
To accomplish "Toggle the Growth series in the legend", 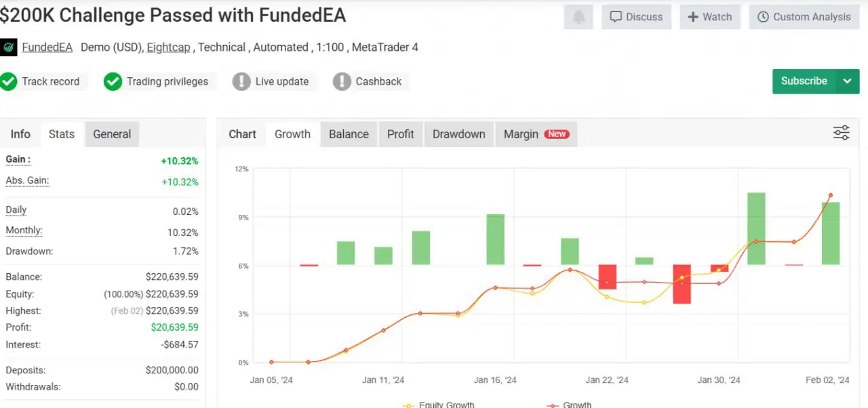I will 568,405.
